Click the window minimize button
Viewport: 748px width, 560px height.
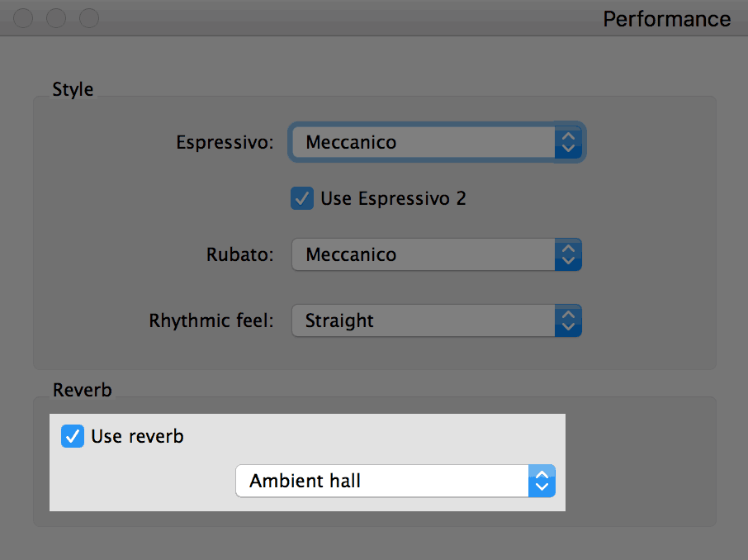coord(56,18)
